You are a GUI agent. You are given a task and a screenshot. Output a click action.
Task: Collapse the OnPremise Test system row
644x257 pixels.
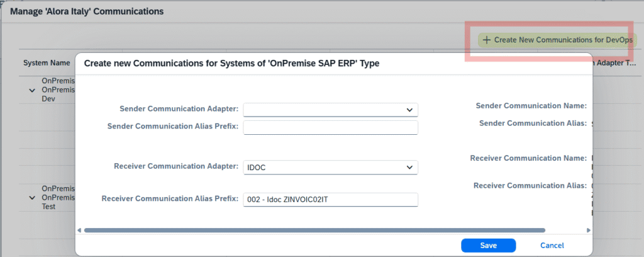(x=33, y=198)
